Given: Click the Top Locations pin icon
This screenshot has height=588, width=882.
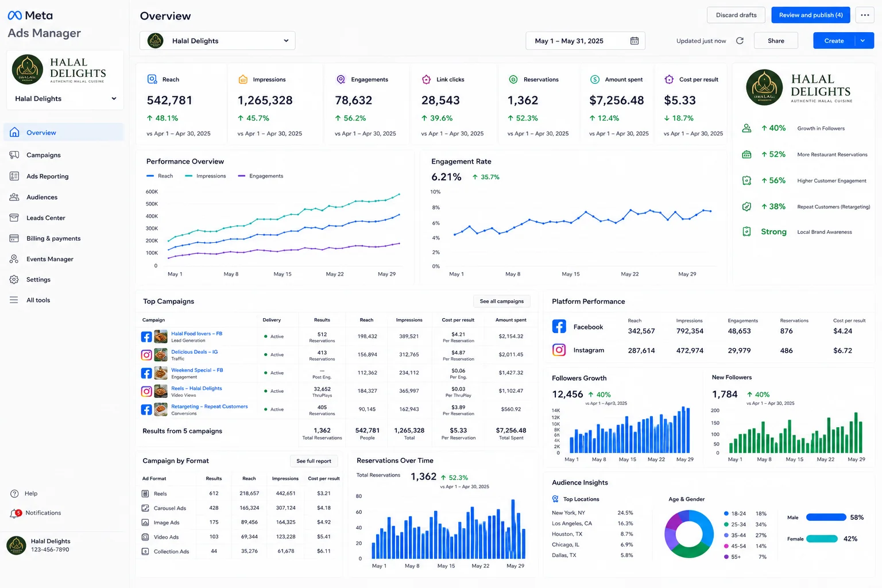Looking at the screenshot, I should pyautogui.click(x=555, y=499).
